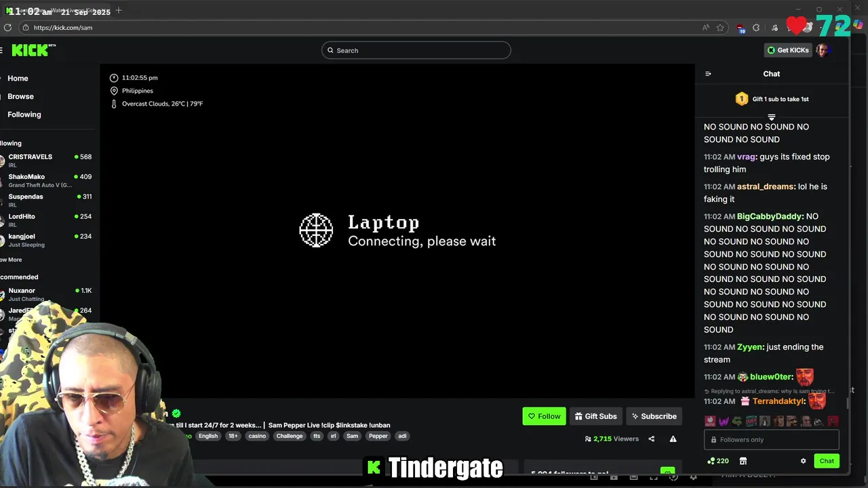Click the irl tag
The image size is (868, 488).
333,436
